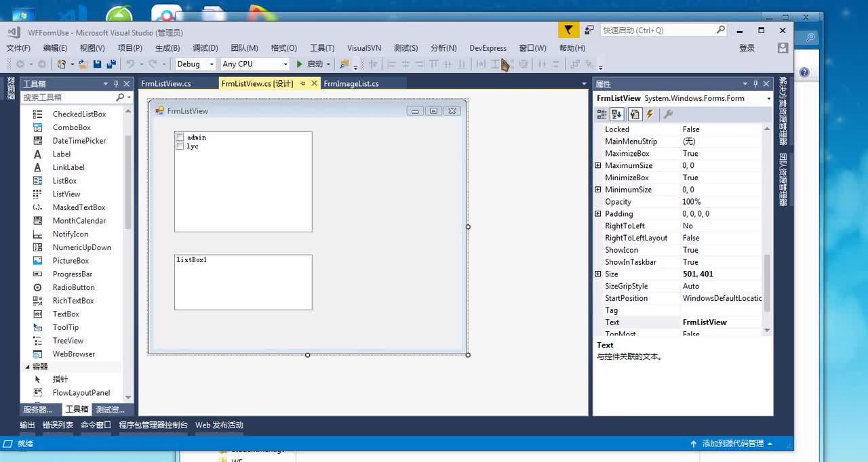Open the 调试(D) menu
Viewport: 868px width, 462px height.
(205, 48)
